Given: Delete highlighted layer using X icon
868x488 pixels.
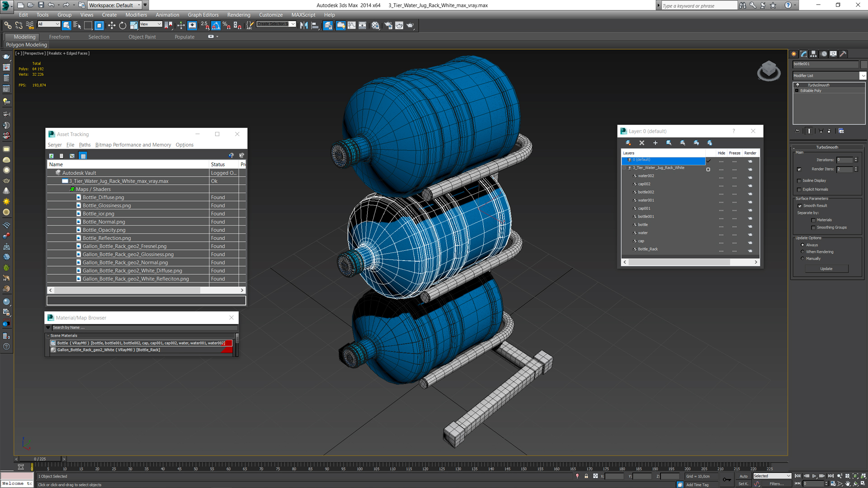Looking at the screenshot, I should tap(642, 143).
